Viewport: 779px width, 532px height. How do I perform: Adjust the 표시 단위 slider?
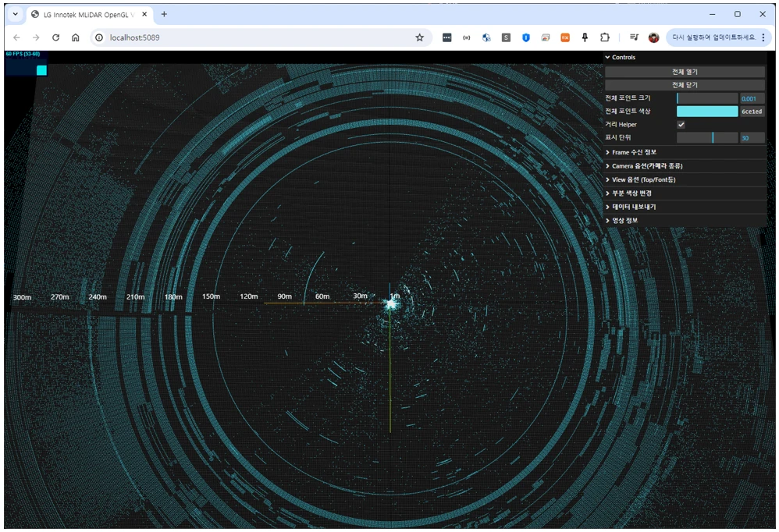(x=707, y=138)
